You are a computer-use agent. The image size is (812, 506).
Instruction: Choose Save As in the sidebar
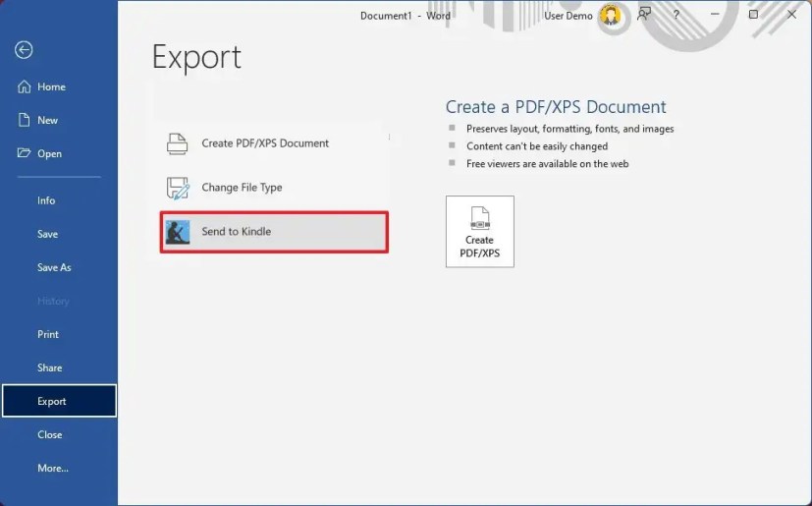(x=54, y=267)
